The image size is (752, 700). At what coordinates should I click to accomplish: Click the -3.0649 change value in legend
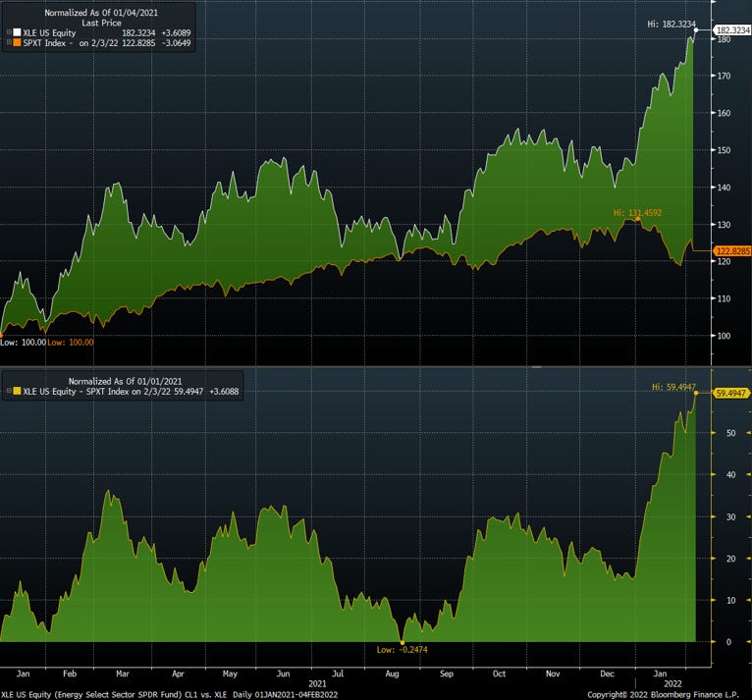point(176,42)
